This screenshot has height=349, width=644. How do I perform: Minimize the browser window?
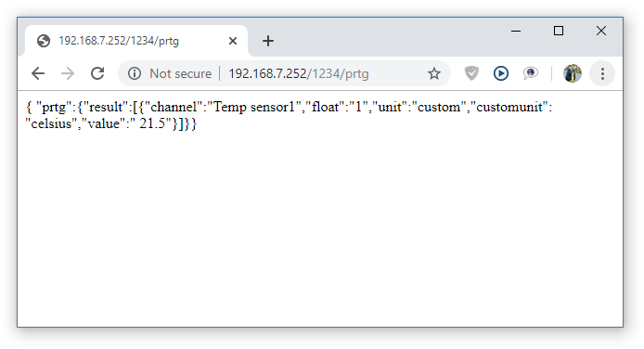point(516,31)
